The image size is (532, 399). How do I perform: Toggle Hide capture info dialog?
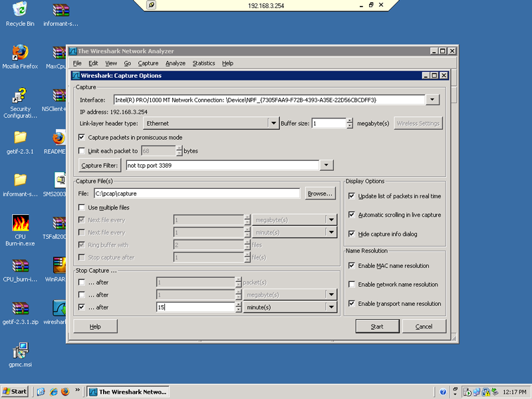click(352, 234)
